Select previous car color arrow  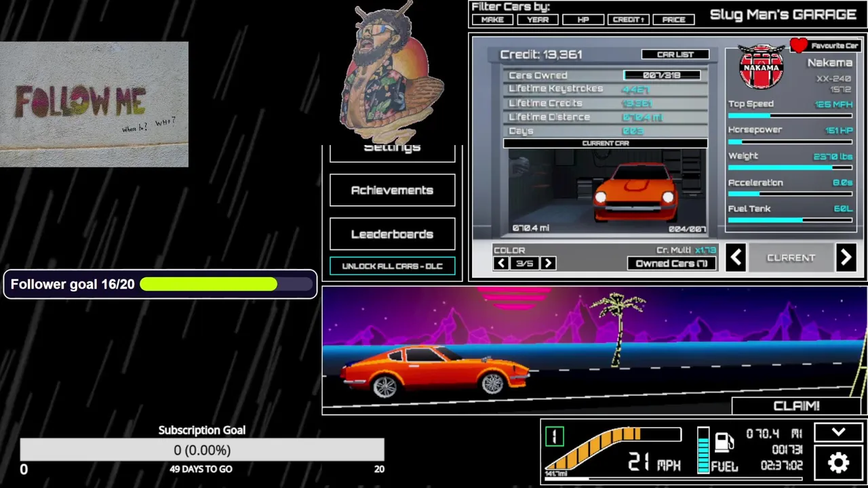point(501,263)
